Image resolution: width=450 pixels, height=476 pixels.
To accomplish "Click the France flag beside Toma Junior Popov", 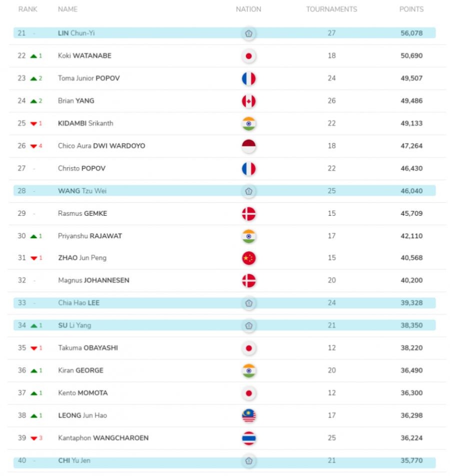I will (x=248, y=79).
